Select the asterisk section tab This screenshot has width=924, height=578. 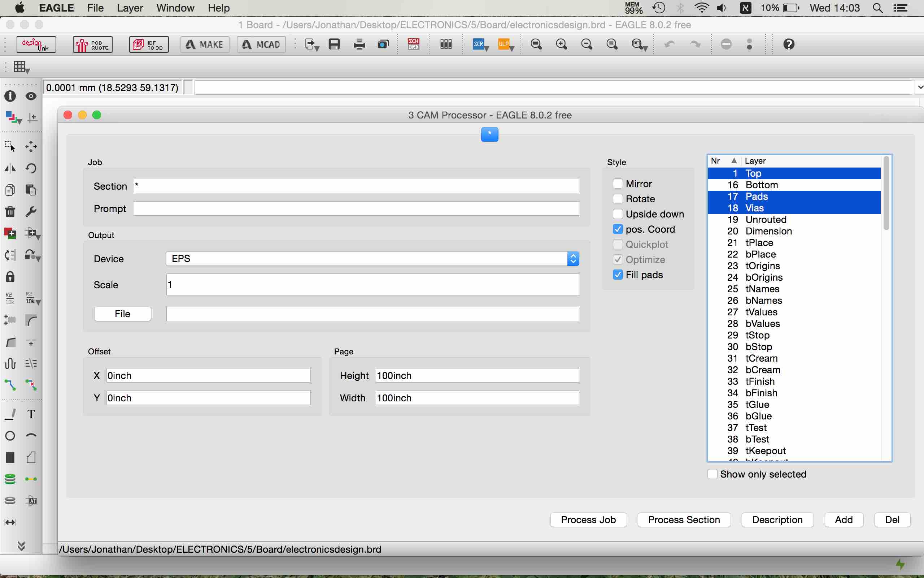point(489,134)
